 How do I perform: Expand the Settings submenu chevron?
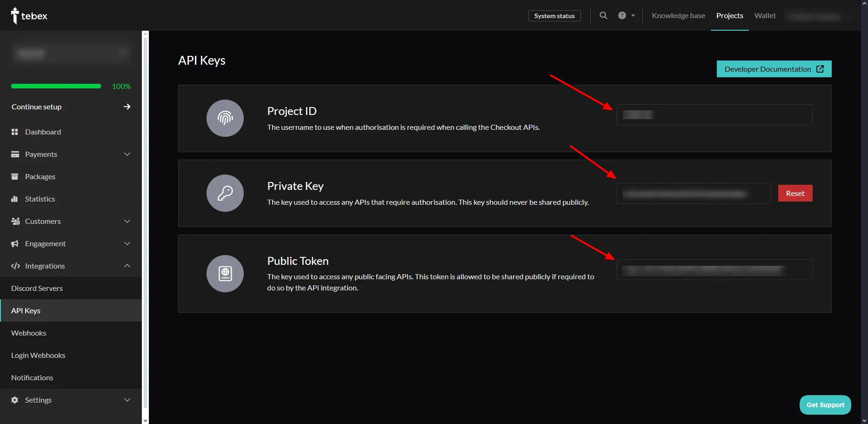[x=127, y=400]
